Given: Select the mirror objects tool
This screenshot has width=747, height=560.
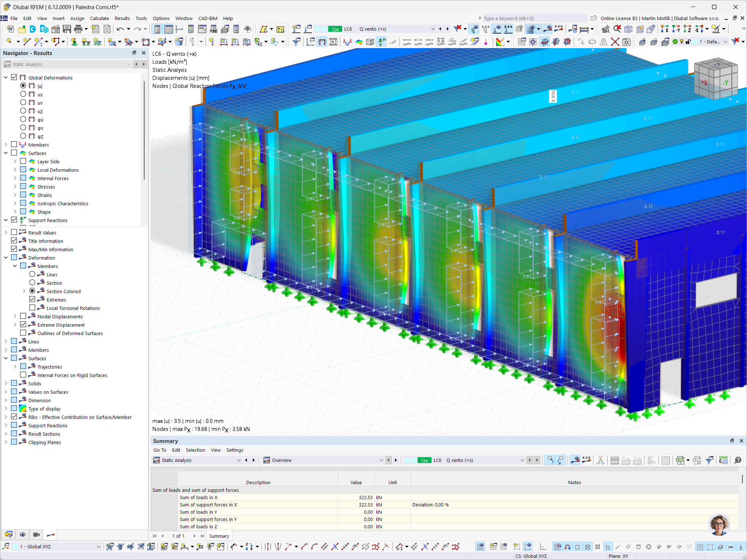Looking at the screenshot, I should [x=603, y=42].
